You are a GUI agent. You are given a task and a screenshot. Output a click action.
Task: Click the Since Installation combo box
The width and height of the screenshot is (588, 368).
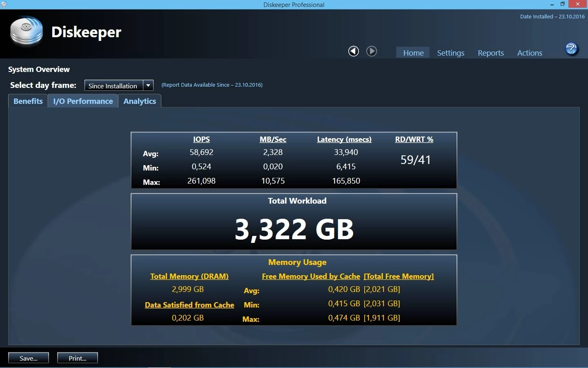pyautogui.click(x=119, y=85)
